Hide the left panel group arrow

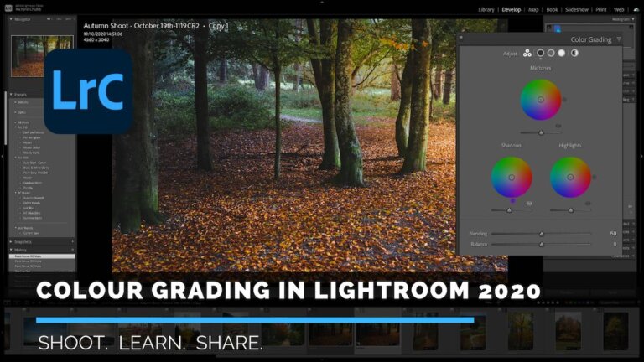pyautogui.click(x=2, y=157)
